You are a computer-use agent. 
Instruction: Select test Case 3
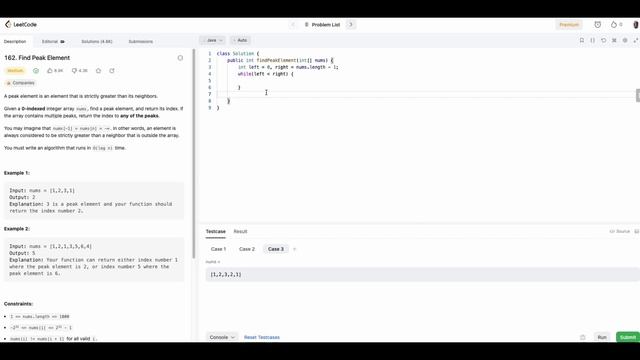tap(276, 249)
